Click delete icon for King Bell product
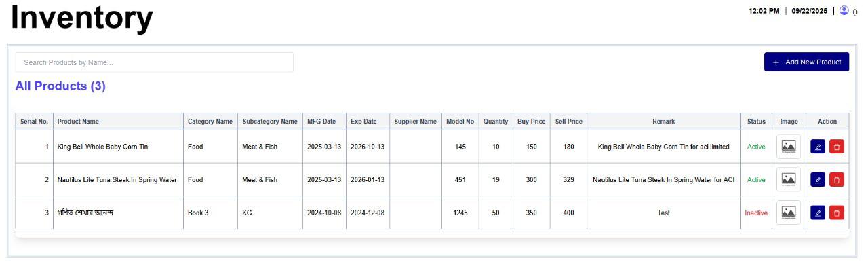Screen dimensions: 868x277 pyautogui.click(x=837, y=147)
